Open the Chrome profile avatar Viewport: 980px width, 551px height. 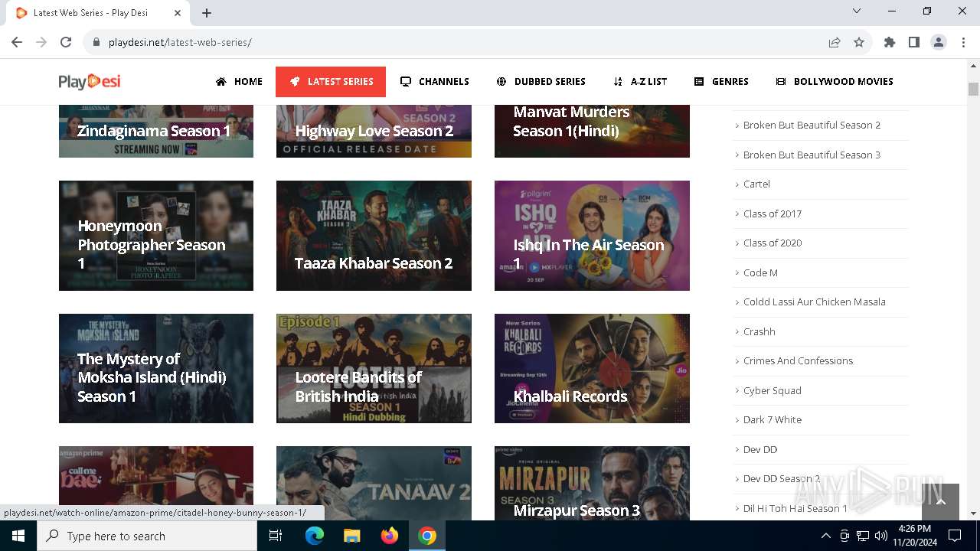(x=939, y=42)
